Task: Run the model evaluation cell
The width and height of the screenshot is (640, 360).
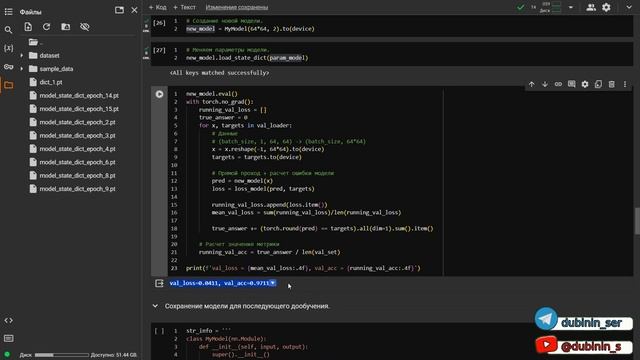Action: [x=159, y=94]
